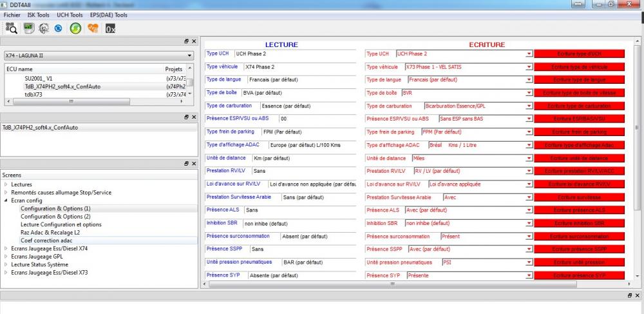Expand the Lectures tree node
644x314 pixels.
6,184
